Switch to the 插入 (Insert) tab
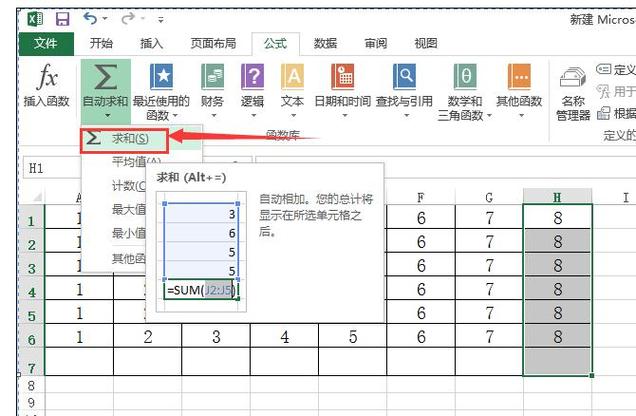Screen dimensions: 636x416 (151, 43)
